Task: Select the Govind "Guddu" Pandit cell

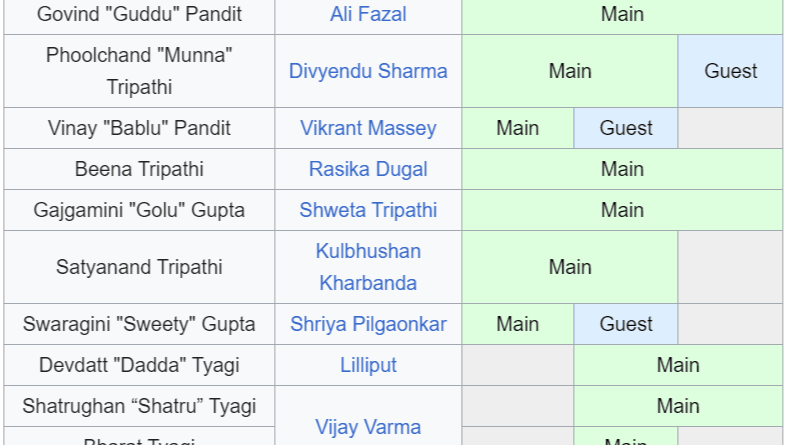Action: click(x=139, y=14)
